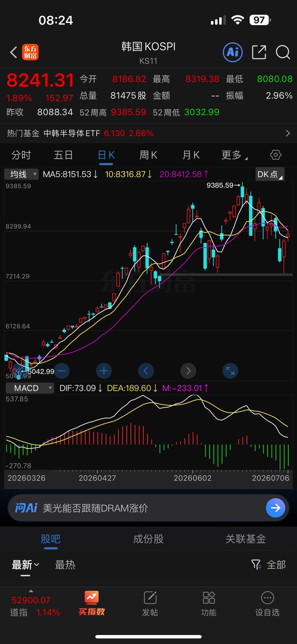This screenshot has height=644, width=297.
Task: Jump to earliest data double-arrow
Action: pos(19,371)
